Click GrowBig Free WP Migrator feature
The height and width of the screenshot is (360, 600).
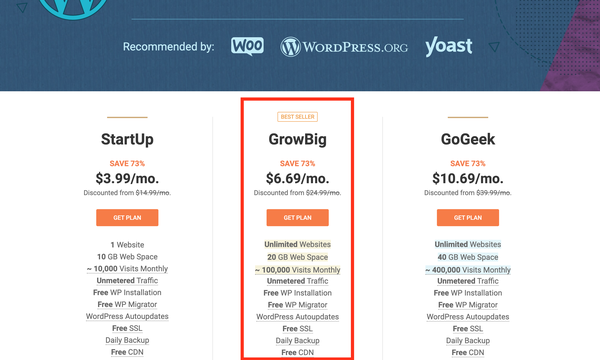tap(297, 305)
